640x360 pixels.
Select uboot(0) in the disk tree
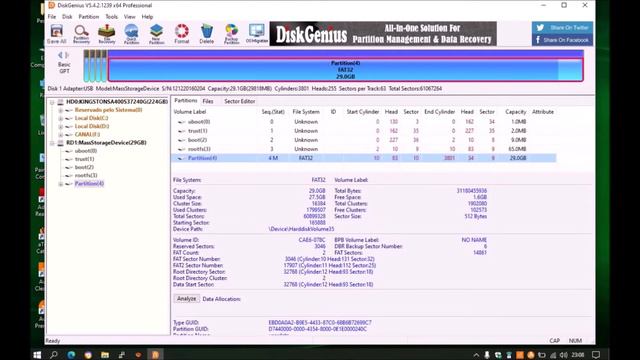pos(86,151)
